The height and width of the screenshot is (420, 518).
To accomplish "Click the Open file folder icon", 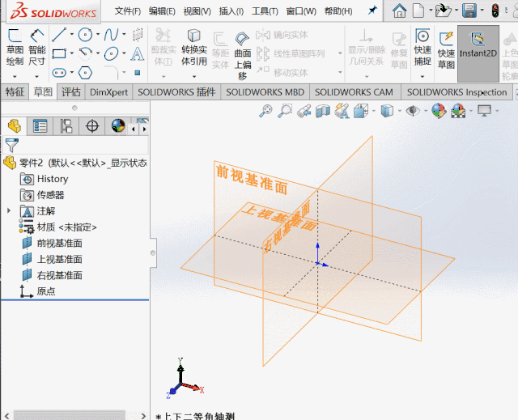I will pos(443,11).
